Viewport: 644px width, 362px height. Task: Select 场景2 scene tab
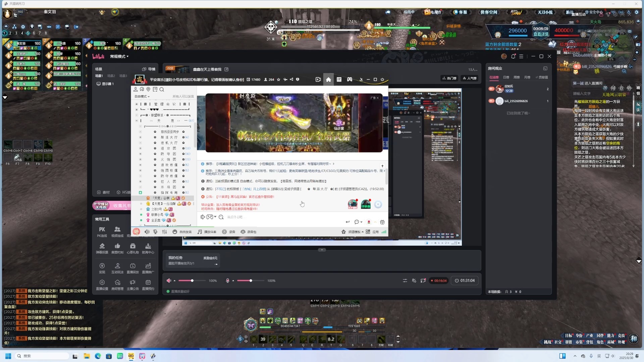click(x=111, y=76)
